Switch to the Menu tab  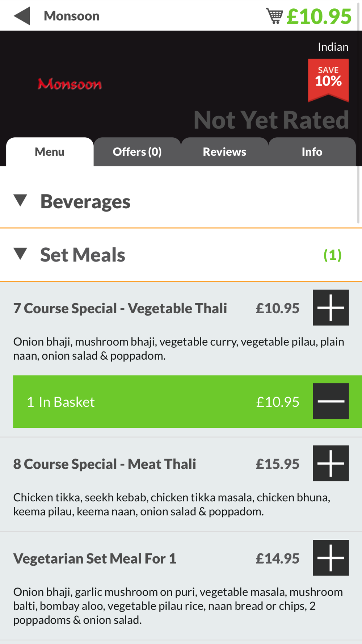click(x=50, y=152)
